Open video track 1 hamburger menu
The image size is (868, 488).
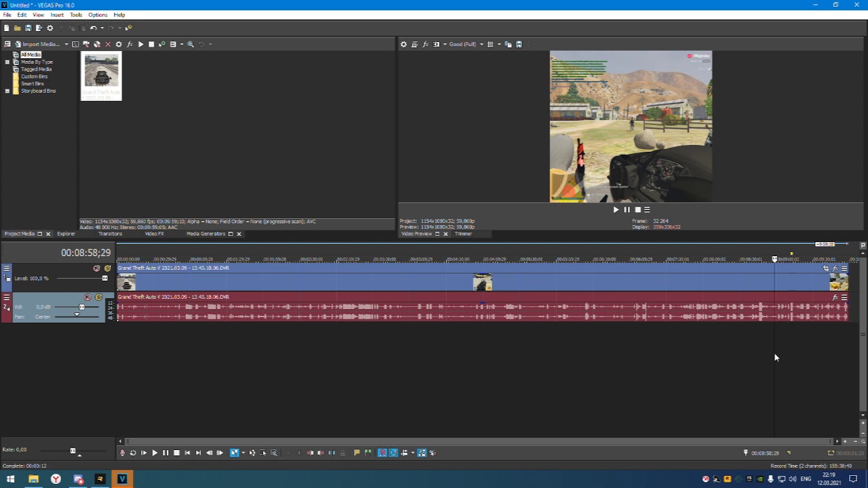(7, 268)
